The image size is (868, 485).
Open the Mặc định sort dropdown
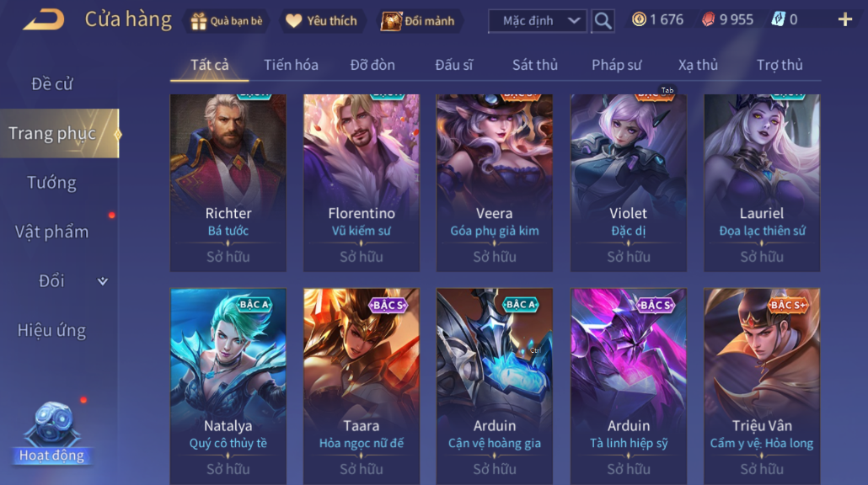pyautogui.click(x=537, y=21)
